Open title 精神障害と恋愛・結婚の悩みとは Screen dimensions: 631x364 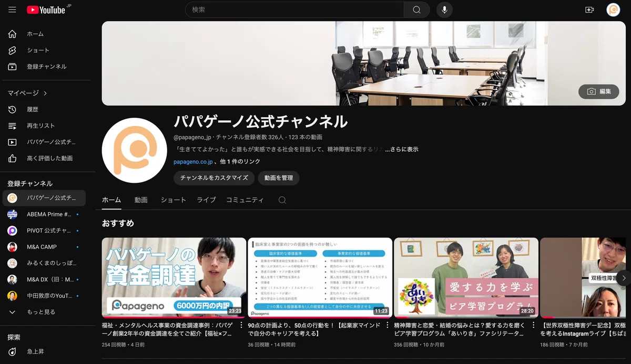point(460,329)
